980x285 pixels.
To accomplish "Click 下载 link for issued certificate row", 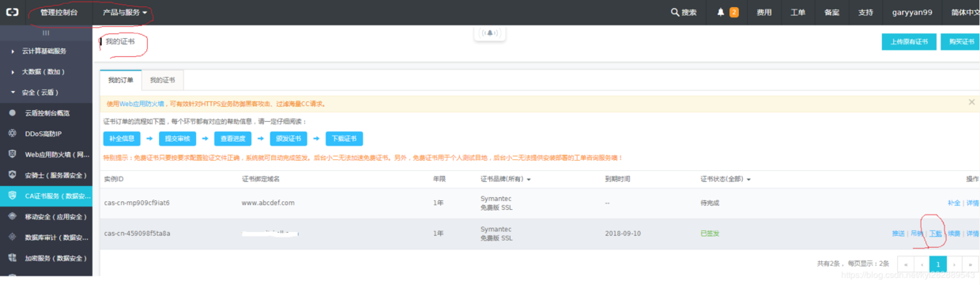I will click(x=936, y=234).
